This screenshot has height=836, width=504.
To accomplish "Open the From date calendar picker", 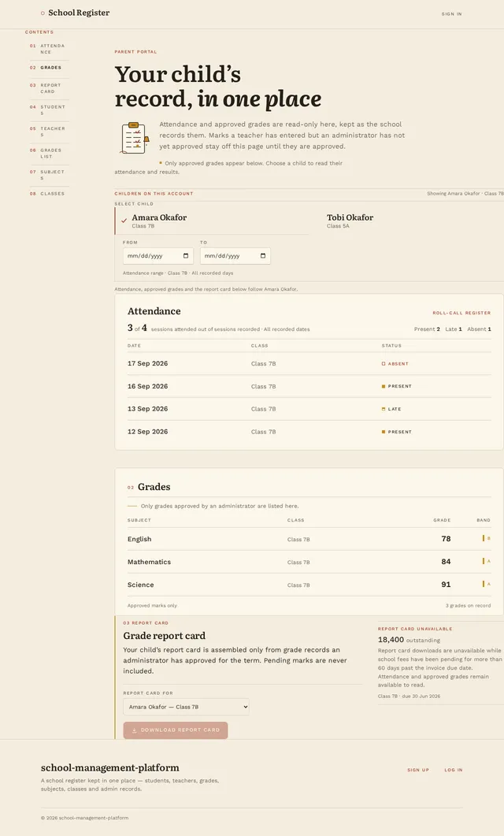I will (185, 256).
